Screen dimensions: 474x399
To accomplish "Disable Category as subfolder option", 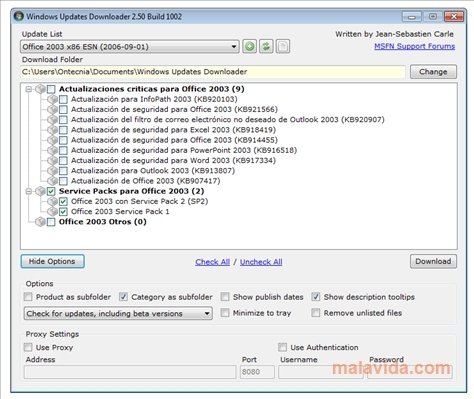I will 123,297.
